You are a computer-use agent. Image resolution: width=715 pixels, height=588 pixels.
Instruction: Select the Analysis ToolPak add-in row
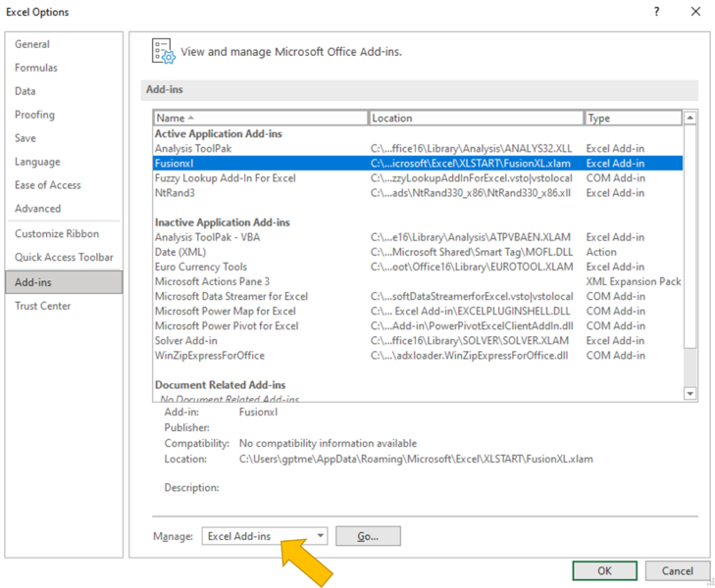pyautogui.click(x=418, y=149)
